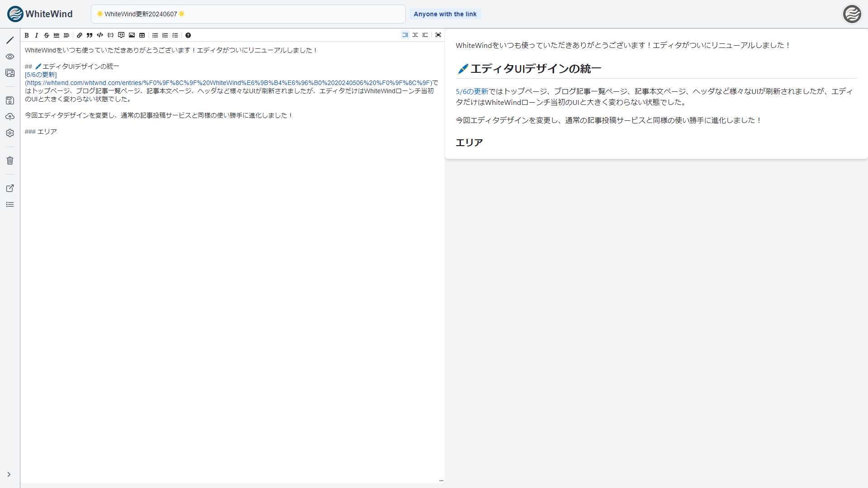Click the blog title input field
The image size is (868, 488).
point(248,14)
